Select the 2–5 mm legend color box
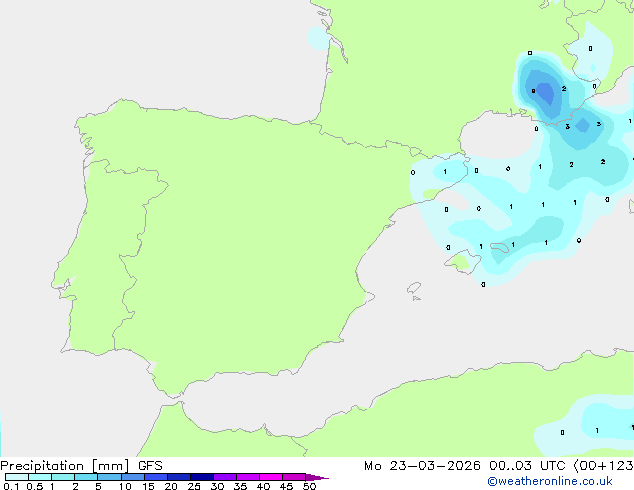 click(86, 477)
